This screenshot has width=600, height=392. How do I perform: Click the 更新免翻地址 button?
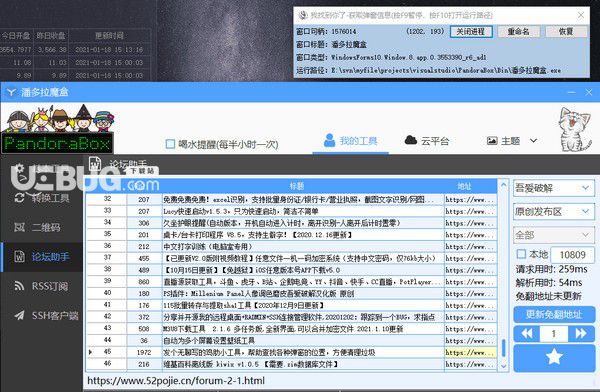[554, 315]
